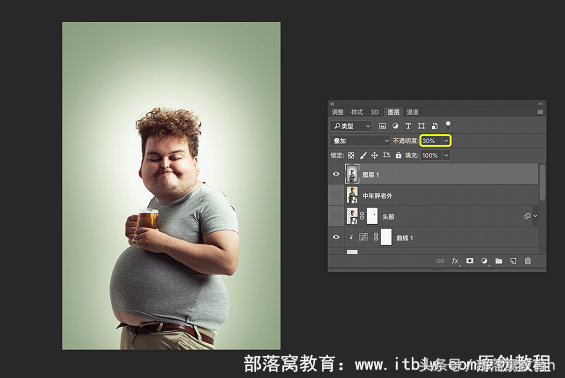Filter layers by adjustment layer type
This screenshot has width=565, height=378.
tap(395, 126)
